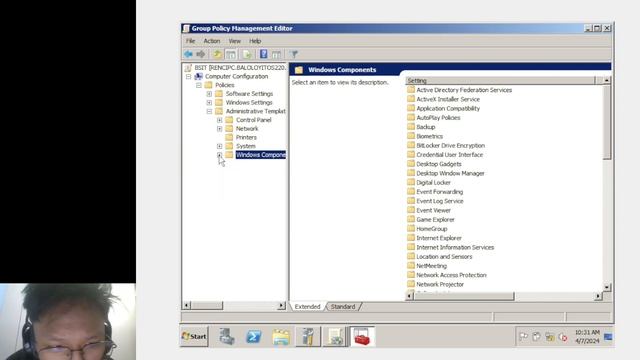Open the Help menu
The image size is (640, 360).
(255, 41)
